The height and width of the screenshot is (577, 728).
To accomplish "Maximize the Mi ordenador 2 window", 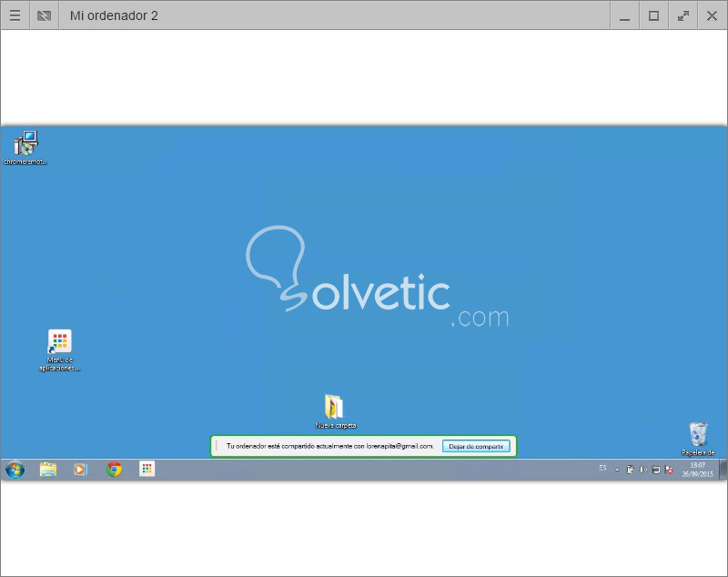I will 653,15.
